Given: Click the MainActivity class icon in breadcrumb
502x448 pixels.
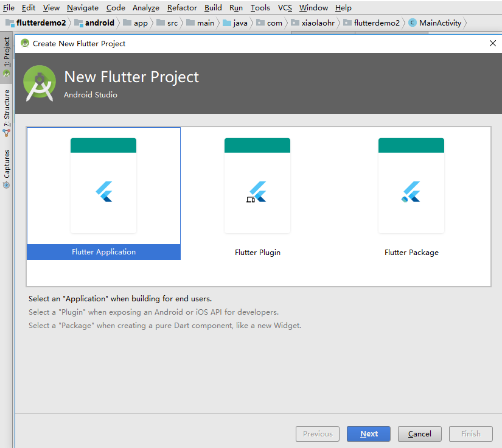Looking at the screenshot, I should (413, 23).
